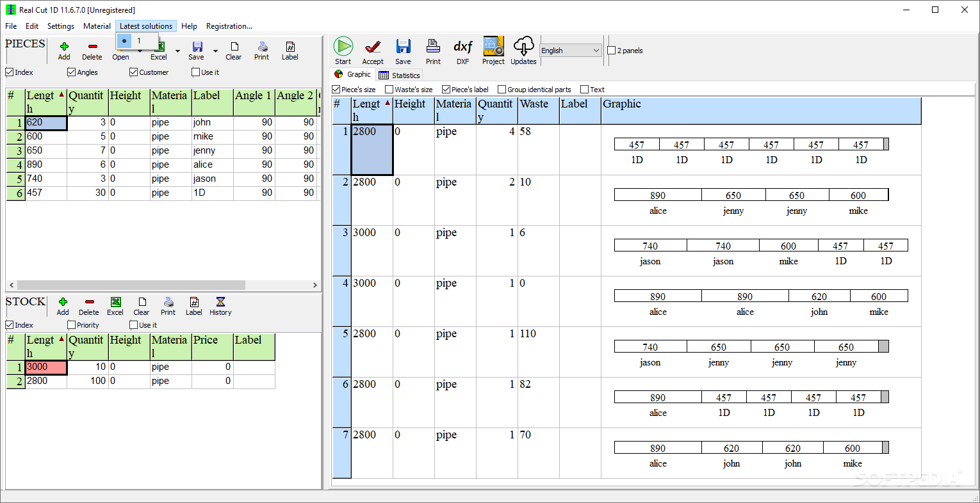Viewport: 980px width, 503px height.
Task: Click the Open button label in Pieces toolbar
Action: click(120, 57)
